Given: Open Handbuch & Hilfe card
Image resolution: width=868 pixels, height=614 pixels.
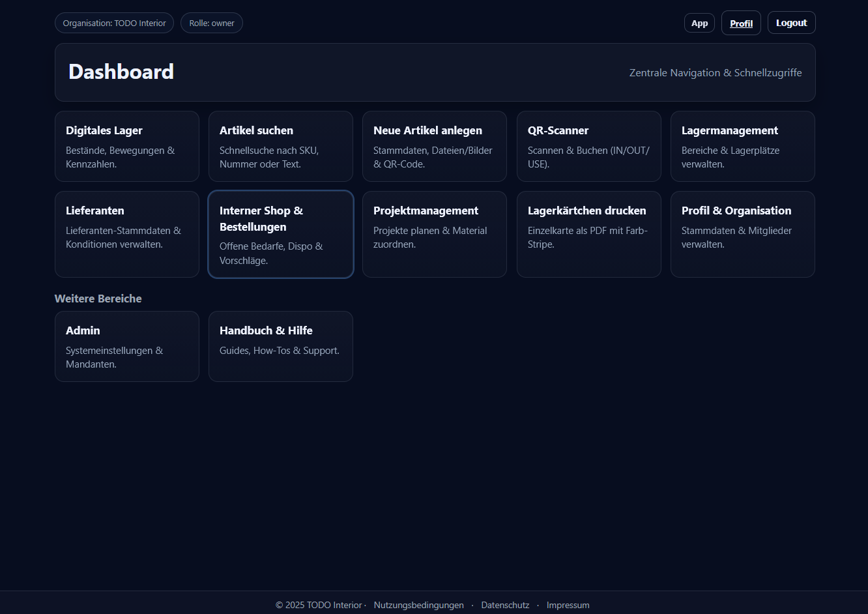Looking at the screenshot, I should (x=280, y=346).
